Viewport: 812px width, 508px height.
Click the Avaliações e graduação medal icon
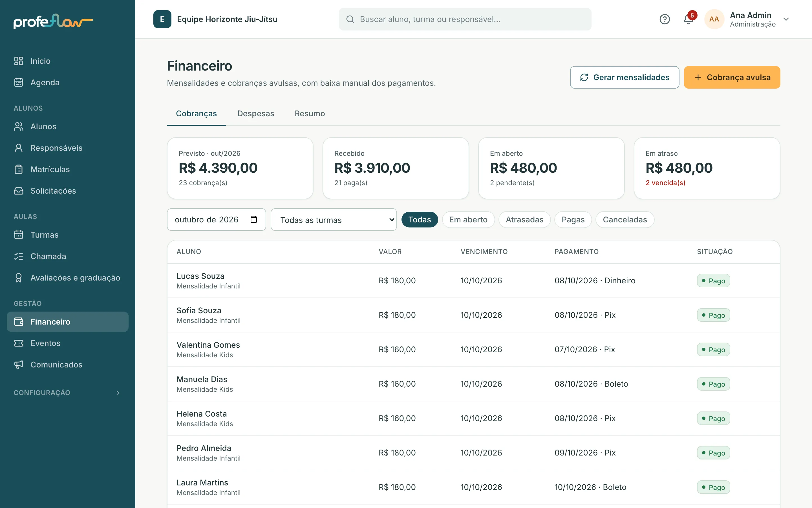coord(18,278)
